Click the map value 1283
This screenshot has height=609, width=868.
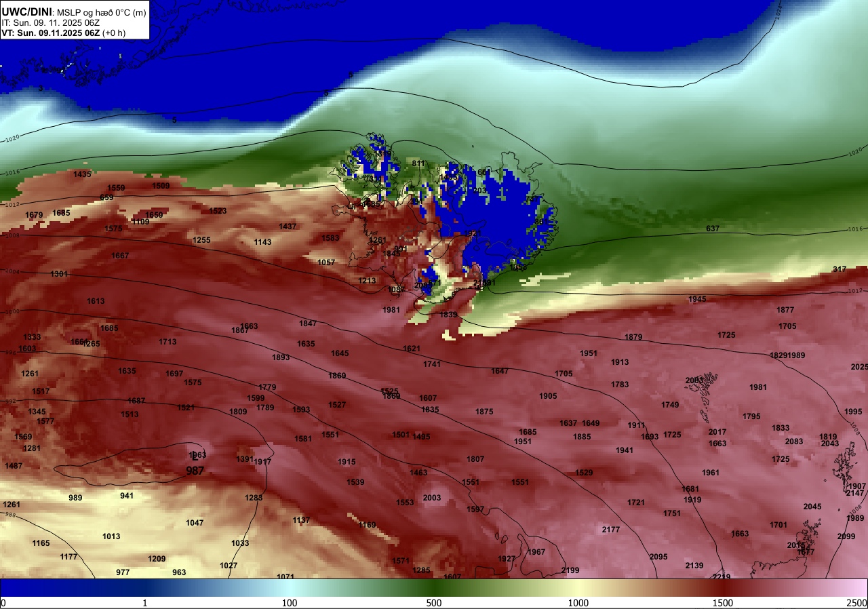click(x=254, y=498)
